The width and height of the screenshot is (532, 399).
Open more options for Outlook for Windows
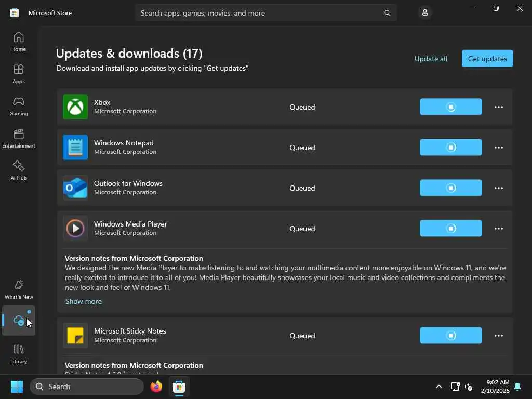click(498, 188)
